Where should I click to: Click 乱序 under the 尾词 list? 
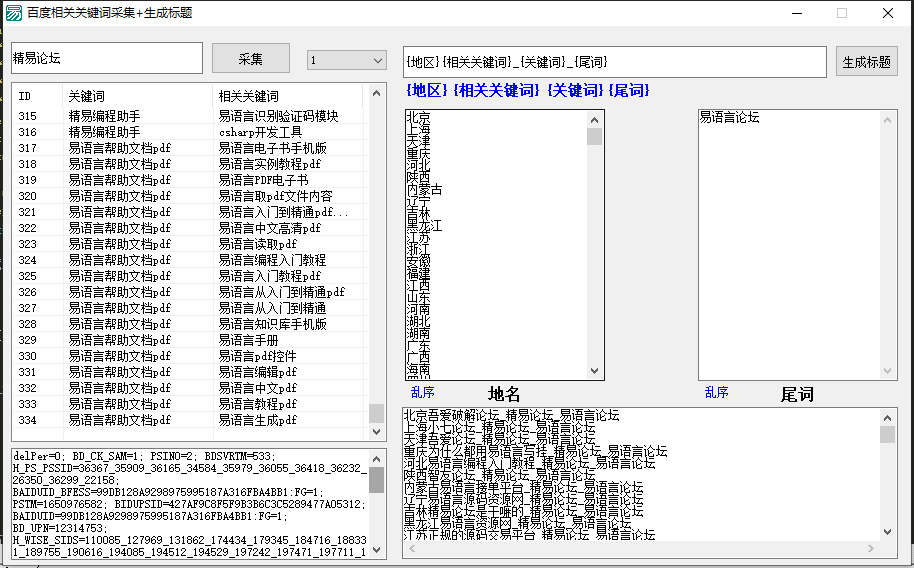[x=716, y=392]
